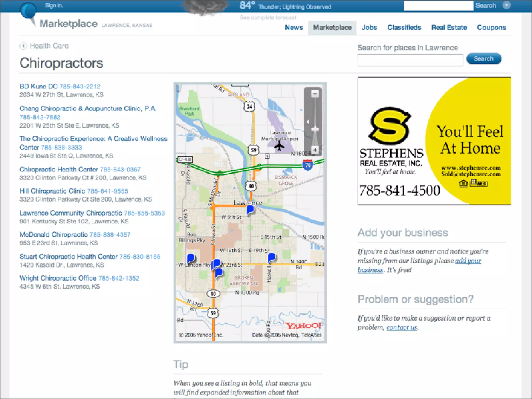Click the map zoom out minus button
The height and width of the screenshot is (399, 532).
click(x=315, y=94)
